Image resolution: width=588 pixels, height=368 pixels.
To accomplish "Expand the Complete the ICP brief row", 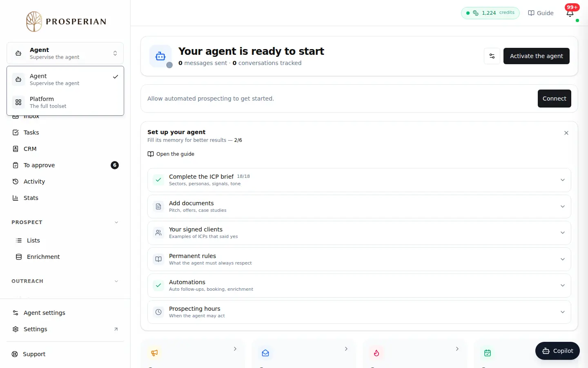I will [359, 180].
